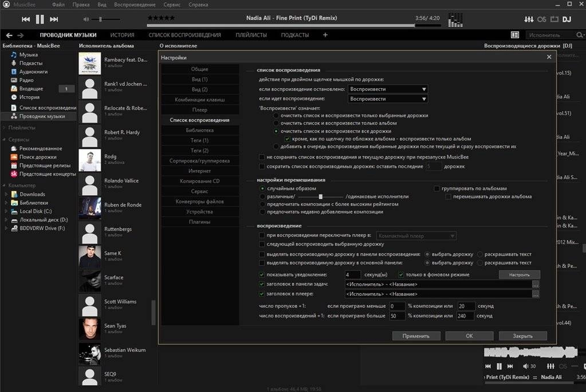Uncheck 'кроме, как по щелчку по обложке альбома'
This screenshot has width=586, height=392.
[x=288, y=139]
